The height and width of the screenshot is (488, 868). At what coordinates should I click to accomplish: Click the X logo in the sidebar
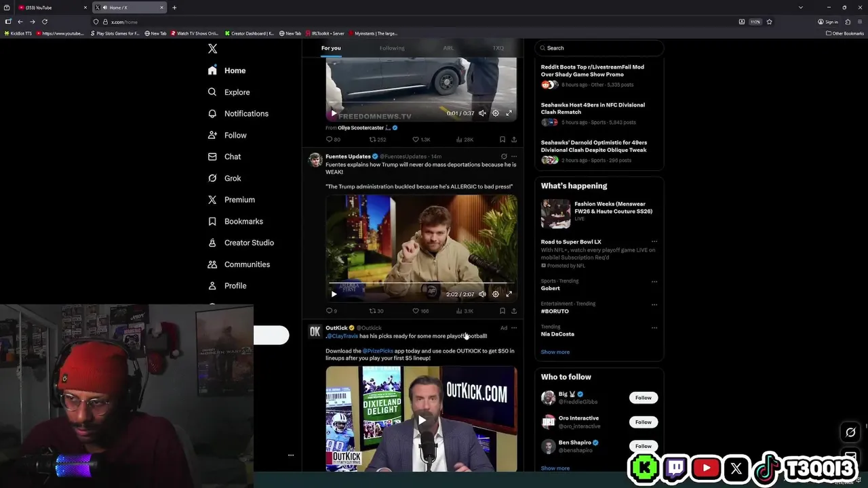(x=212, y=49)
